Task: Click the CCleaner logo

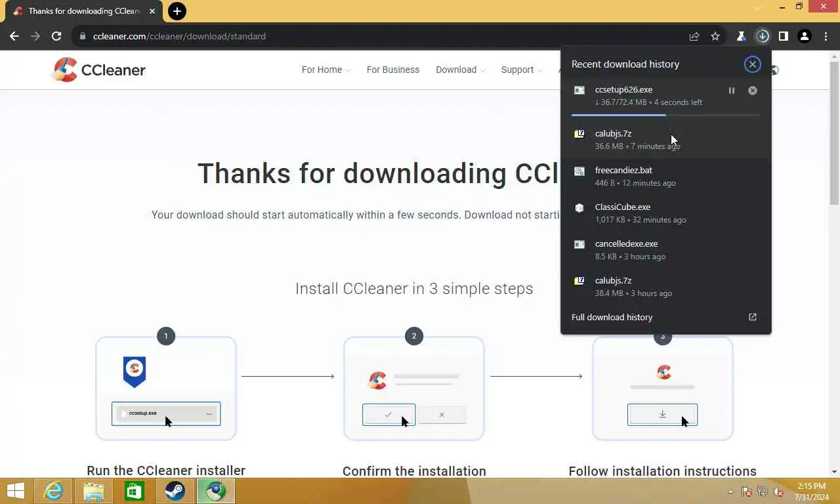Action: coord(98,70)
